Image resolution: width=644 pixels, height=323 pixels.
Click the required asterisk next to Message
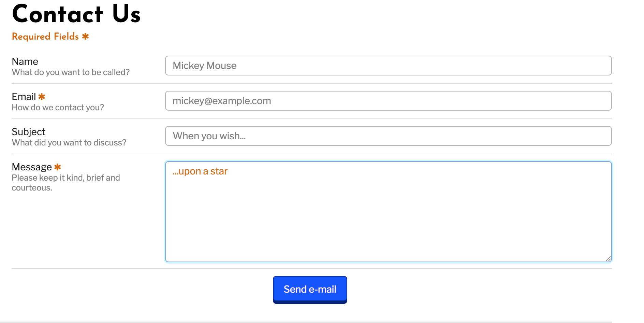58,167
